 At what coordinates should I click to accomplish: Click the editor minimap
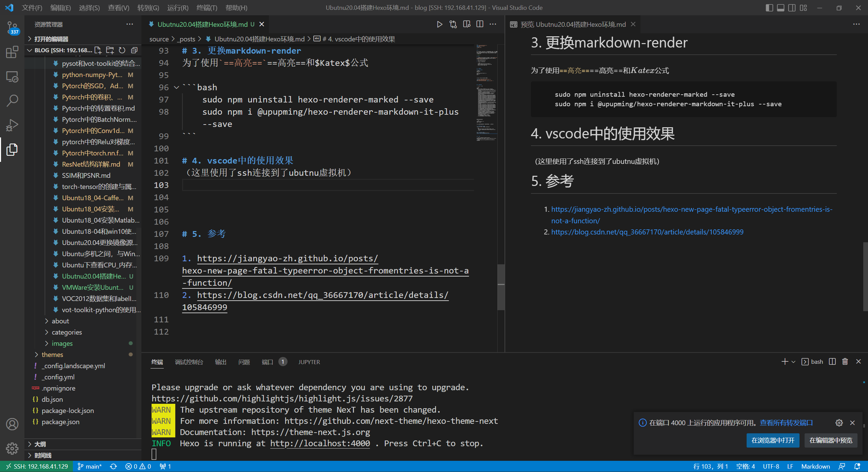(x=487, y=93)
